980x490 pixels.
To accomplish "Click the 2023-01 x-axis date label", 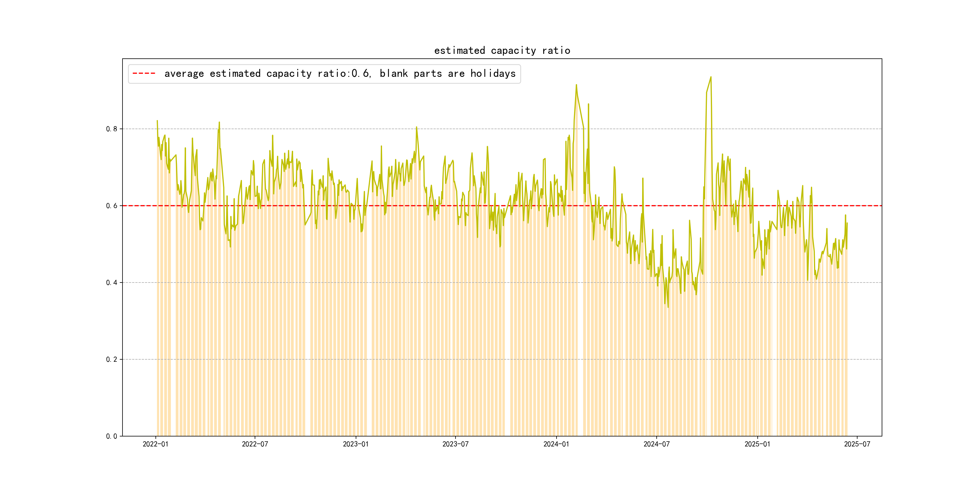I will (x=356, y=444).
